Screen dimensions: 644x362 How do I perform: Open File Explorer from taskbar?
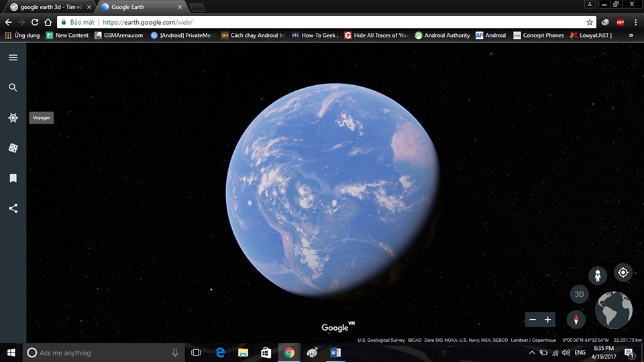tap(243, 353)
